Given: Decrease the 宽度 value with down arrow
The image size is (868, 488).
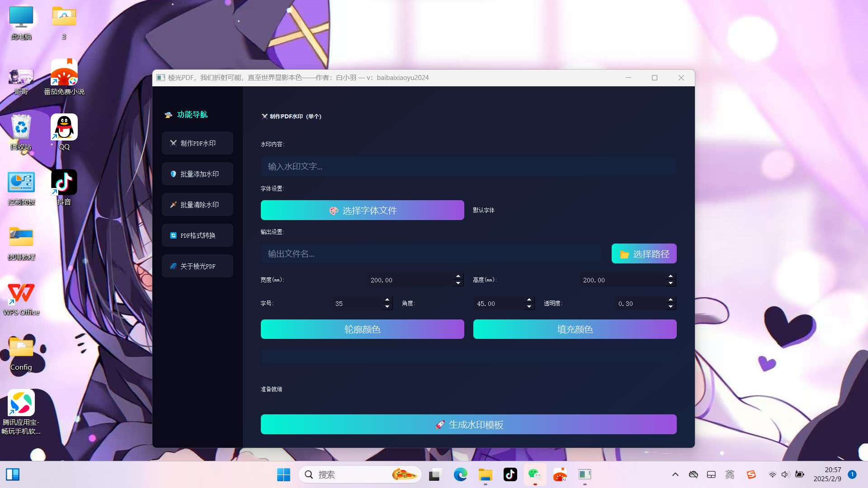Looking at the screenshot, I should click(458, 283).
